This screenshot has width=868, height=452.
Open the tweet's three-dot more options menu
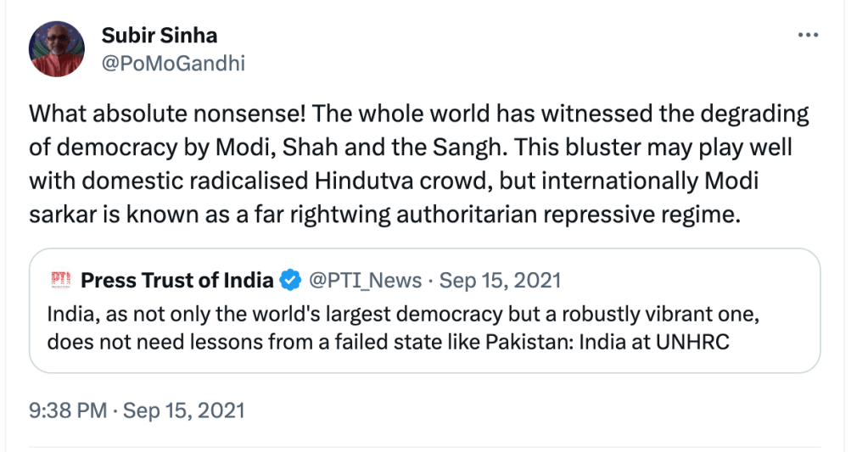809,36
